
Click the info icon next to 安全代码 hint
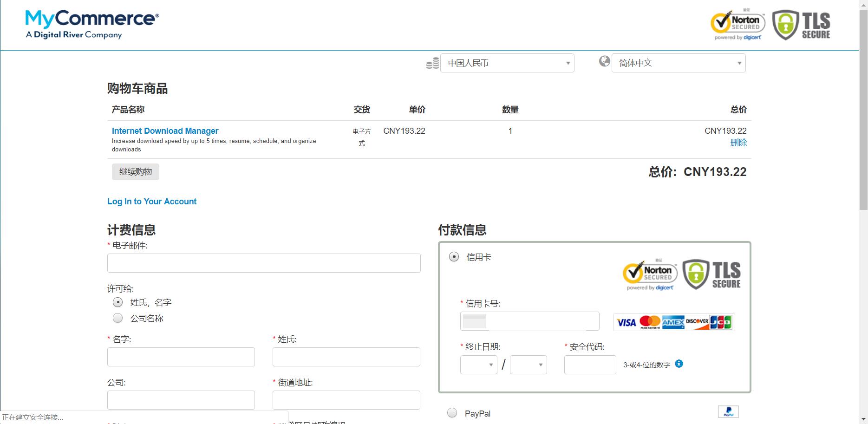point(679,365)
